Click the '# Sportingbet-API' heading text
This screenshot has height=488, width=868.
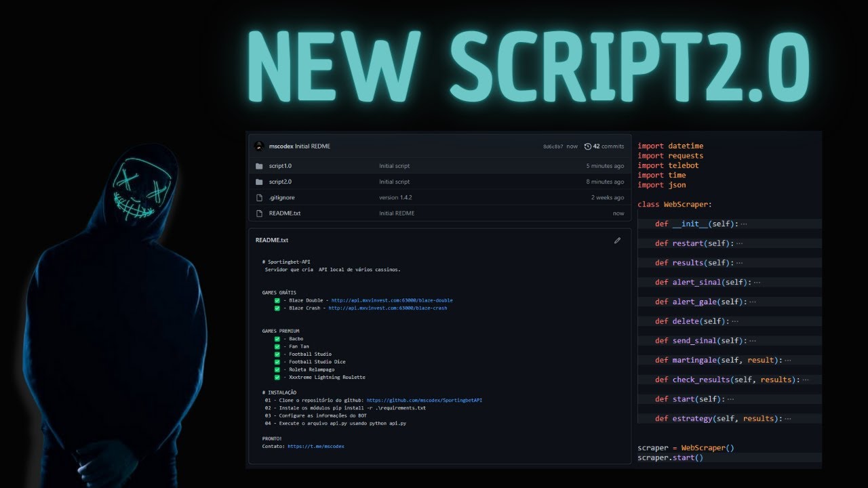click(286, 262)
